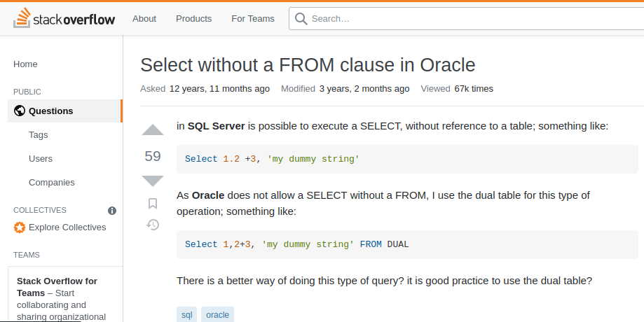Screen dimensions: 644x322
Task: Click the first code block with 1.2 +3
Action: tap(407, 159)
